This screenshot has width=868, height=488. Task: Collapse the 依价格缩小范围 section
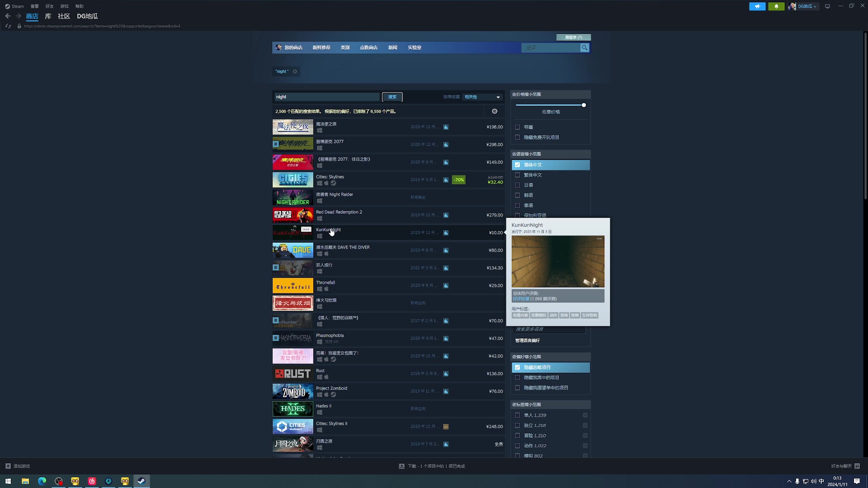pyautogui.click(x=551, y=94)
